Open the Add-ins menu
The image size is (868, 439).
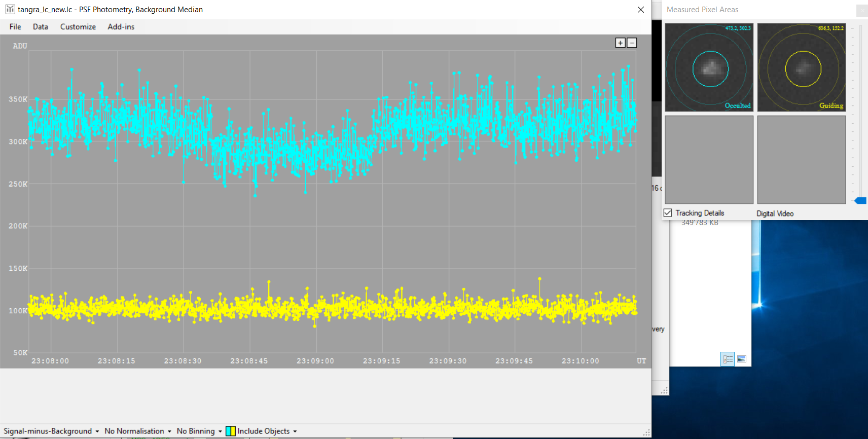pos(121,27)
